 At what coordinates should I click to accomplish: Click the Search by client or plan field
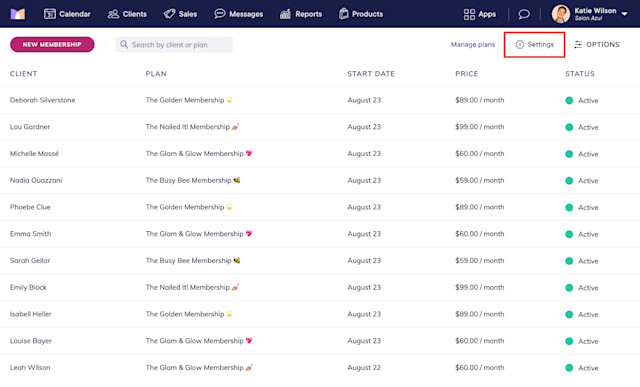click(x=174, y=44)
